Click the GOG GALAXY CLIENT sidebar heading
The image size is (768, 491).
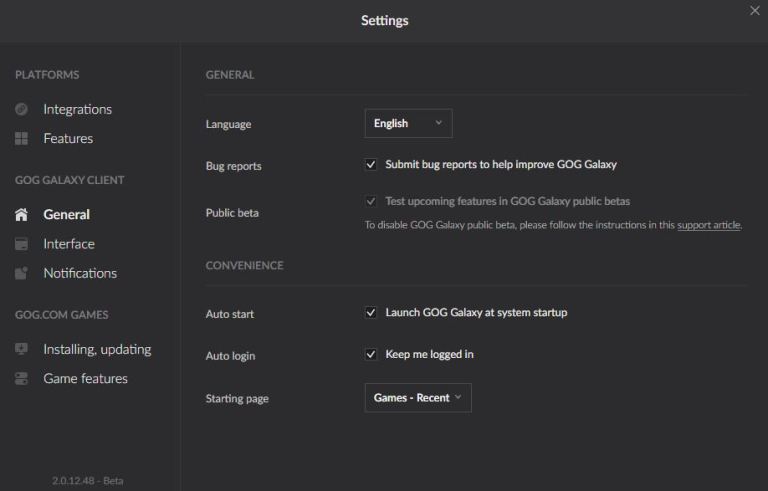pos(70,180)
